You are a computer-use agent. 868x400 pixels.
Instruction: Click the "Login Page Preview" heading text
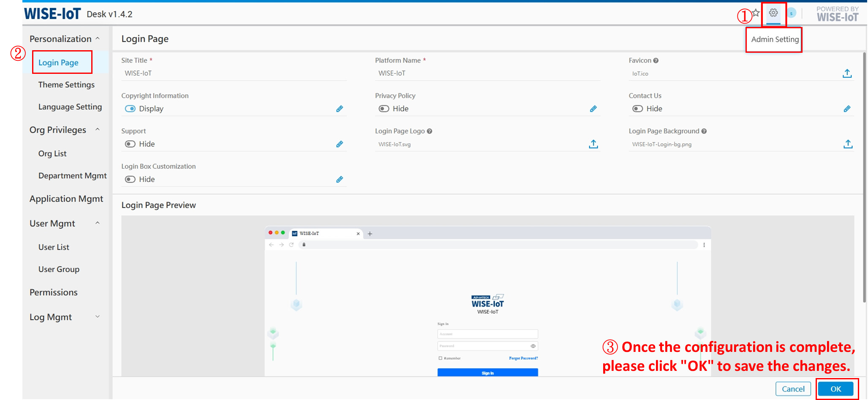159,205
